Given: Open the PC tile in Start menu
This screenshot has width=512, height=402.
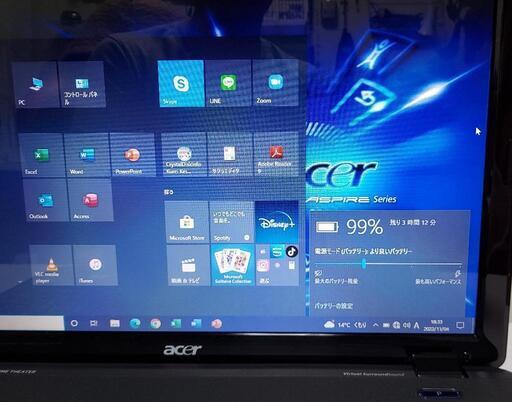Looking at the screenshot, I should tap(35, 85).
